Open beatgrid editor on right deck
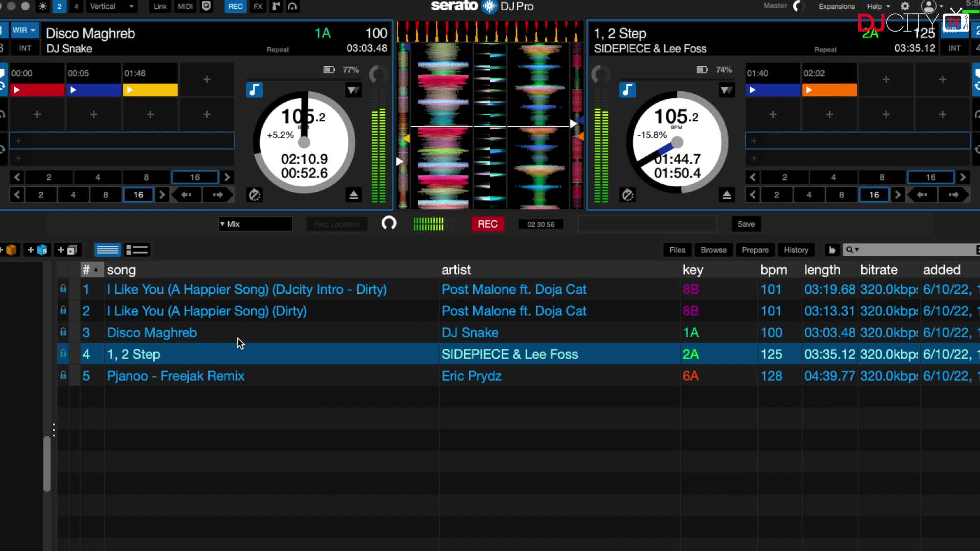 click(x=627, y=194)
